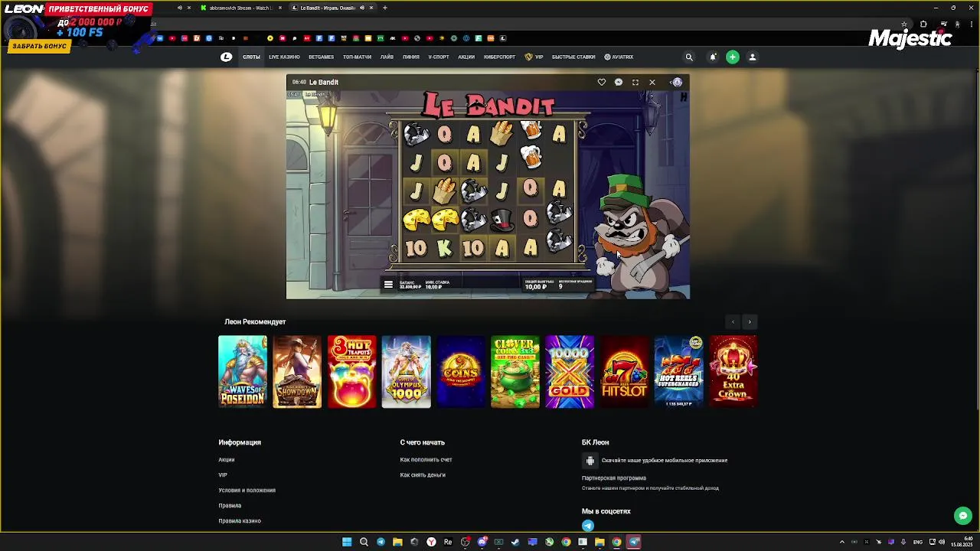
Task: Click the Забрать бонус button
Action: [x=39, y=46]
